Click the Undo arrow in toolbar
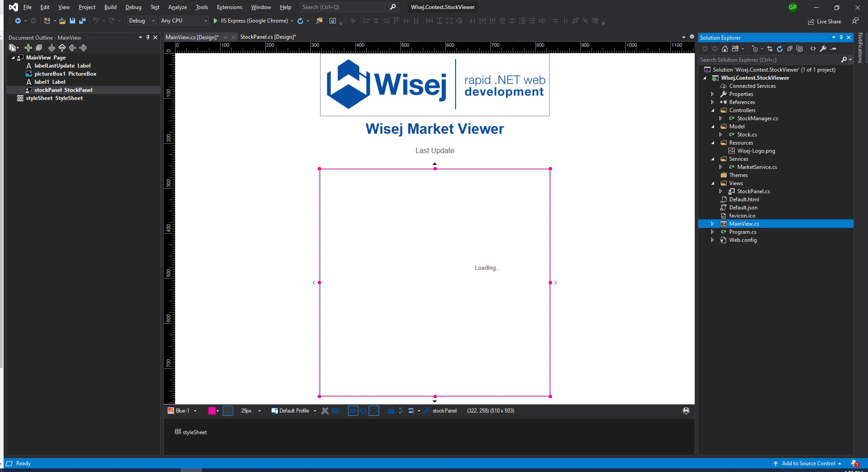The width and height of the screenshot is (868, 472). click(x=95, y=21)
